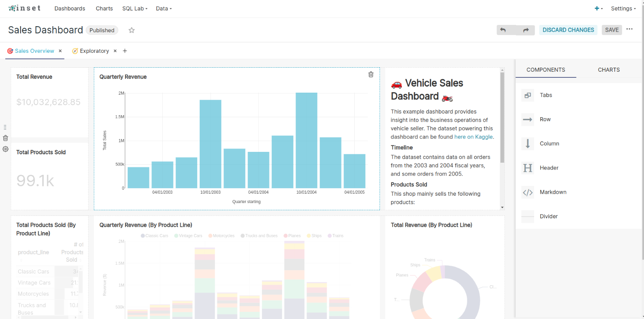Select the Markdown component code icon

pos(528,192)
